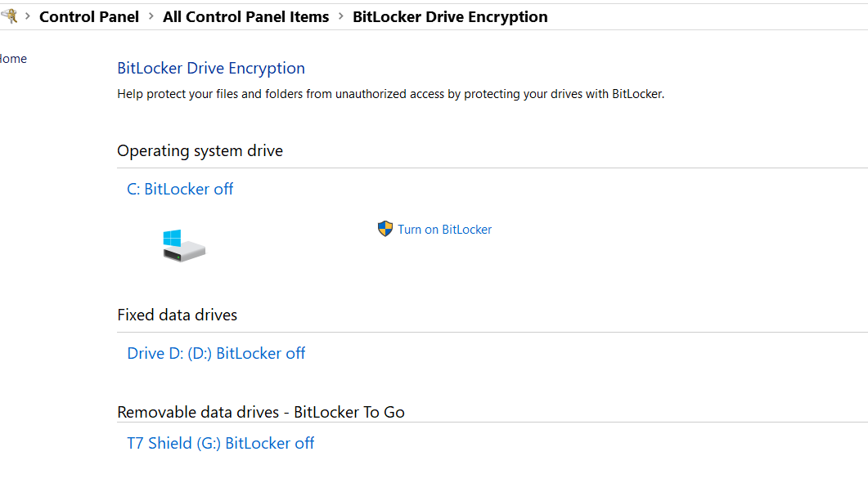Select BitLocker Drive Encryption breadcrumb segment
Screen dimensions: 868x483
click(x=450, y=16)
